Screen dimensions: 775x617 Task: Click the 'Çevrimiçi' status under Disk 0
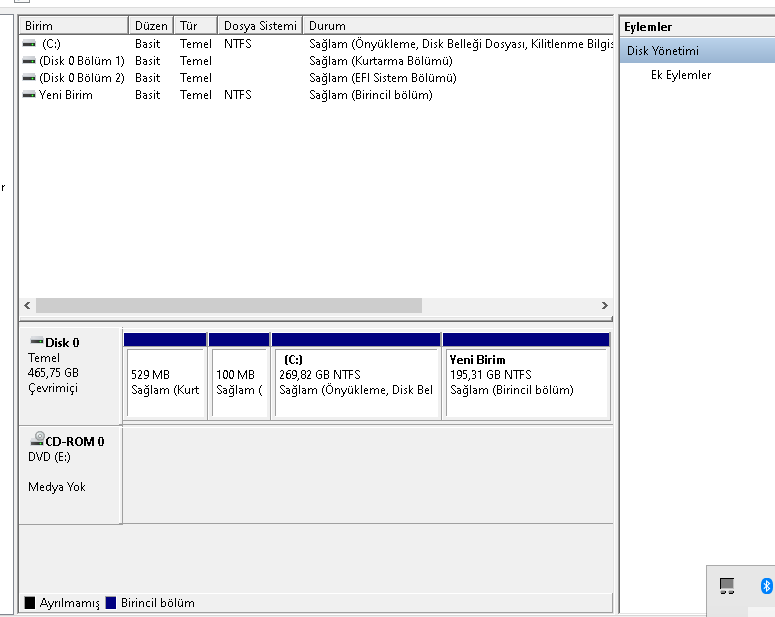click(53, 388)
